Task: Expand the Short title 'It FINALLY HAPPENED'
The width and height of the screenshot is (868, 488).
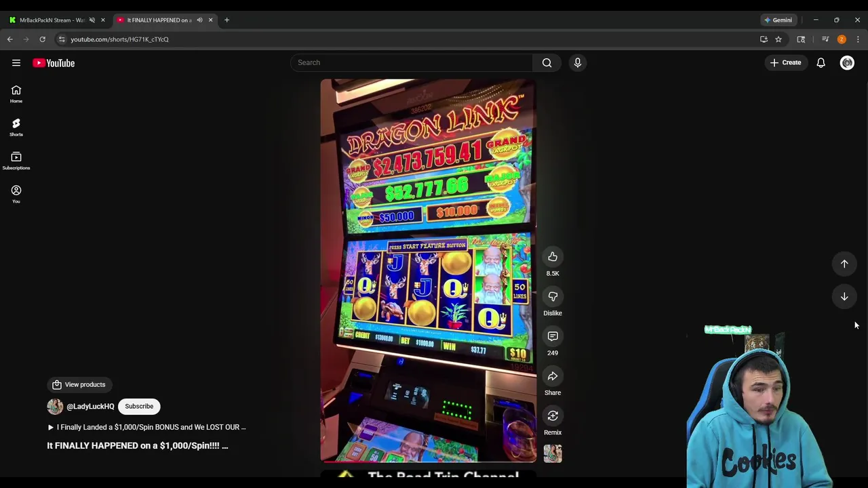Action: (x=138, y=445)
